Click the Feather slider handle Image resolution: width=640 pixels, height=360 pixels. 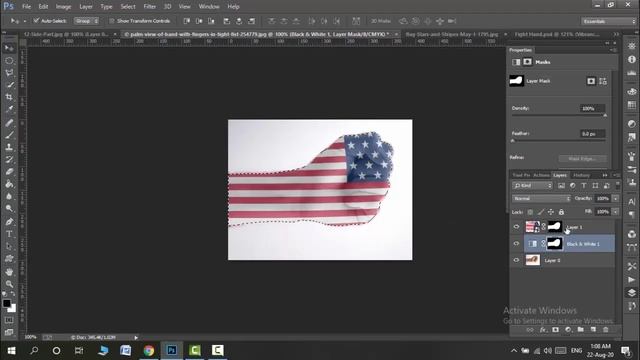click(513, 141)
